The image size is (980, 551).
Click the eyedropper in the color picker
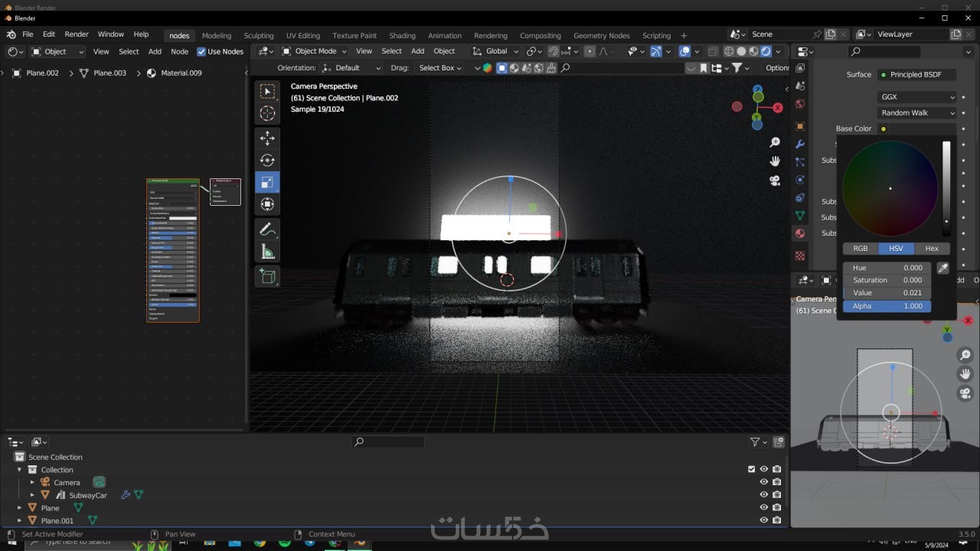[943, 268]
